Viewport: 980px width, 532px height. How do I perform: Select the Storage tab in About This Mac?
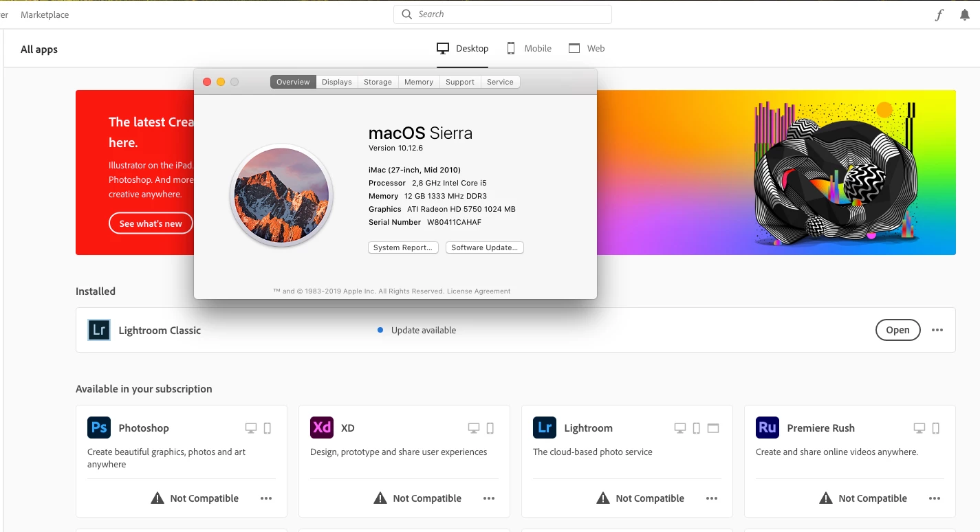tap(378, 82)
